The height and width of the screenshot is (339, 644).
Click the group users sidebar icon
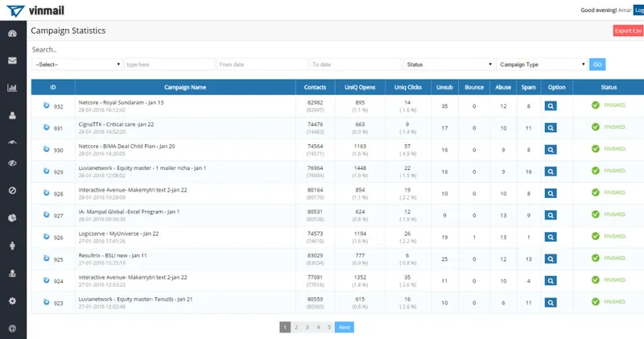(12, 273)
